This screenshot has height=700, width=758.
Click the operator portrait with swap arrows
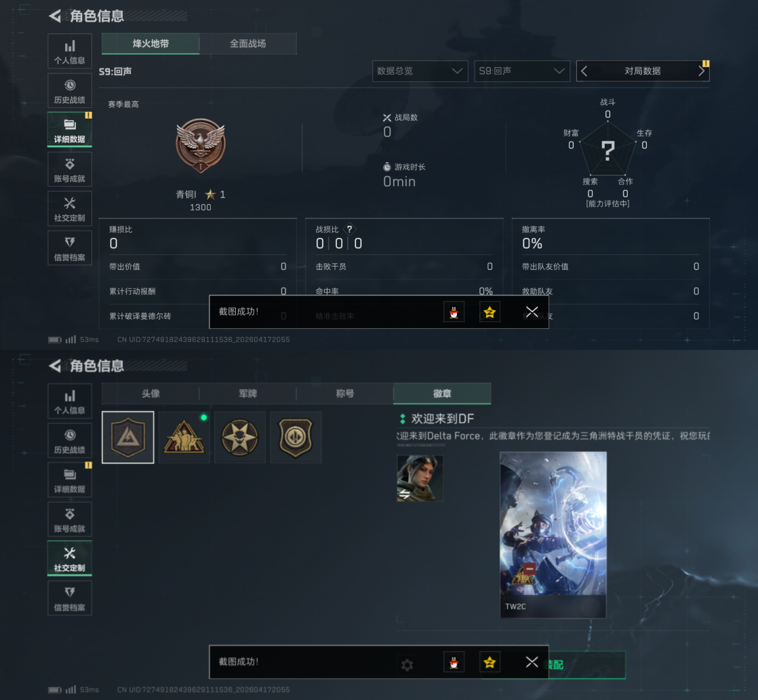click(420, 478)
